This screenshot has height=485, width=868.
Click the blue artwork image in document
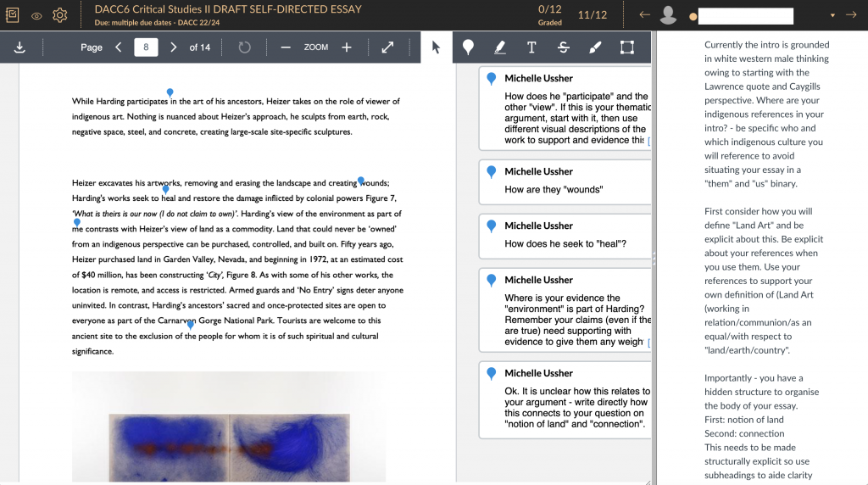pyautogui.click(x=229, y=448)
